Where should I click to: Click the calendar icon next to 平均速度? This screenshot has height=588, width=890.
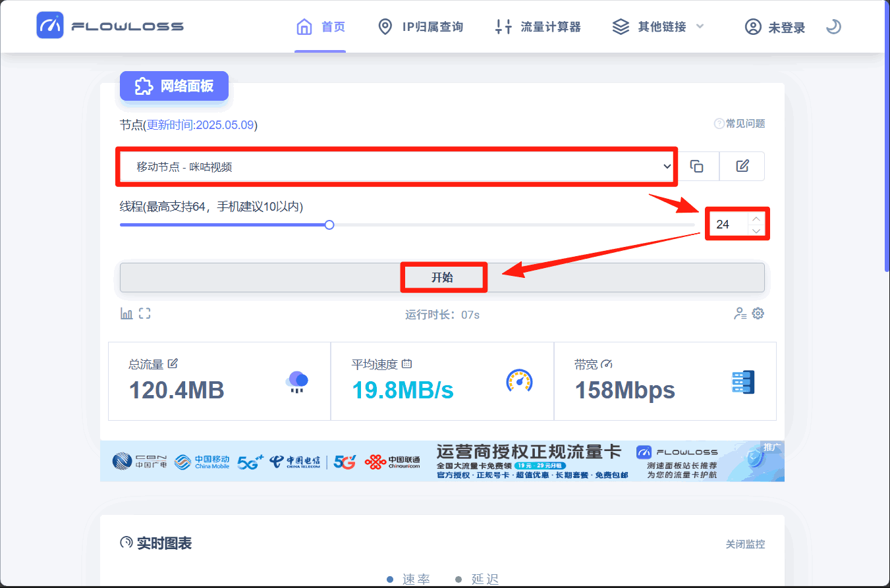[406, 363]
